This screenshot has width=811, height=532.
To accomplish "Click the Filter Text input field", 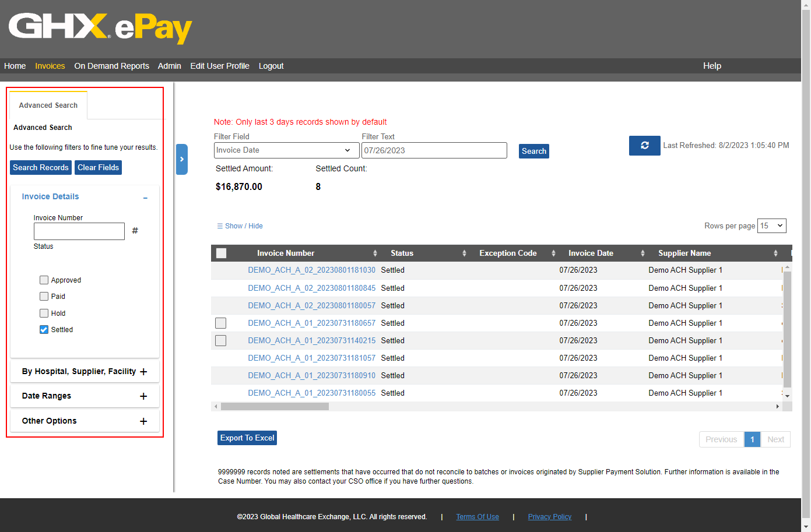I will [x=434, y=150].
